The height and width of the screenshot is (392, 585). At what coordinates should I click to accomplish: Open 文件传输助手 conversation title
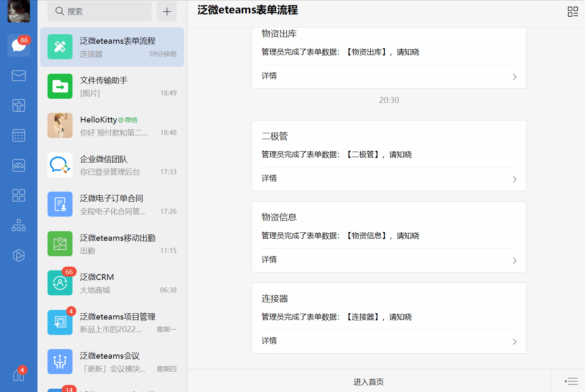point(104,80)
